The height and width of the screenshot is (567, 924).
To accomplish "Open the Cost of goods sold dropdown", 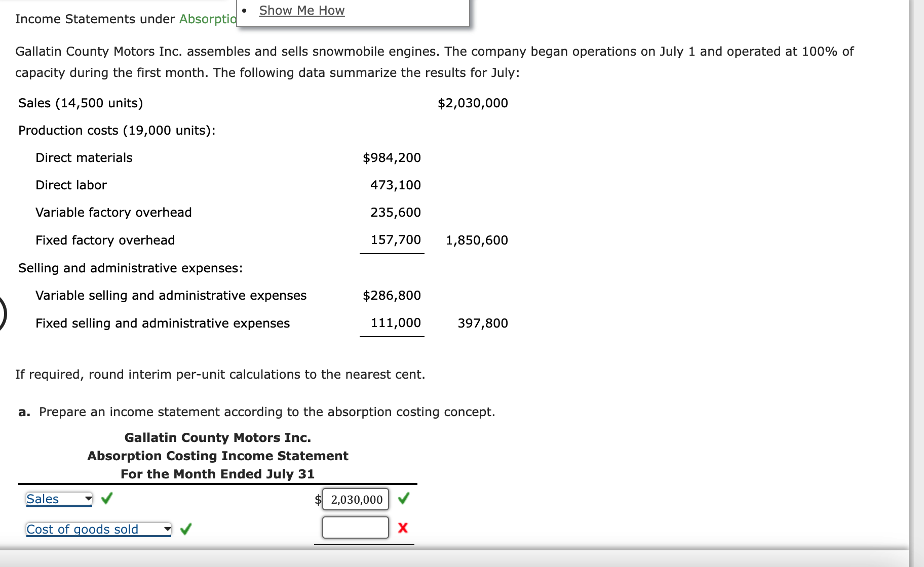I will [x=99, y=530].
